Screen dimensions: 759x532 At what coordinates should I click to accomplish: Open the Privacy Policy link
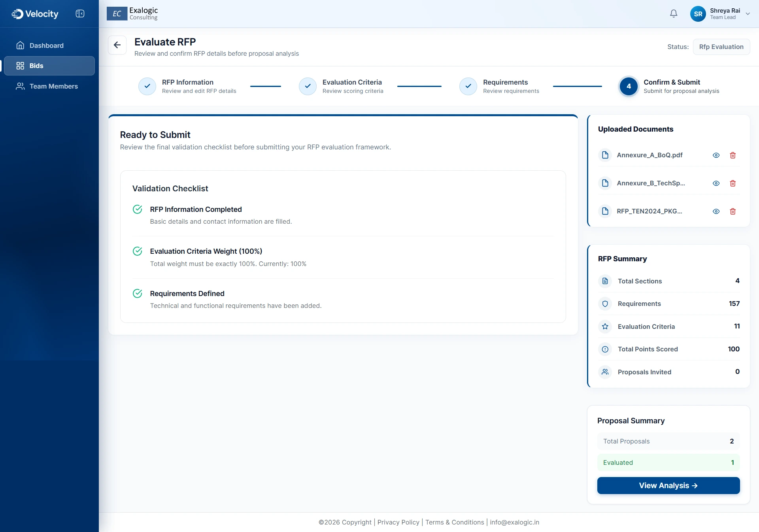398,523
